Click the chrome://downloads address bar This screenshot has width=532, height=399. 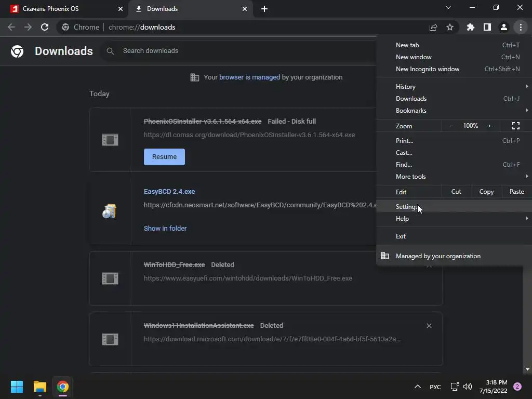tap(258, 27)
